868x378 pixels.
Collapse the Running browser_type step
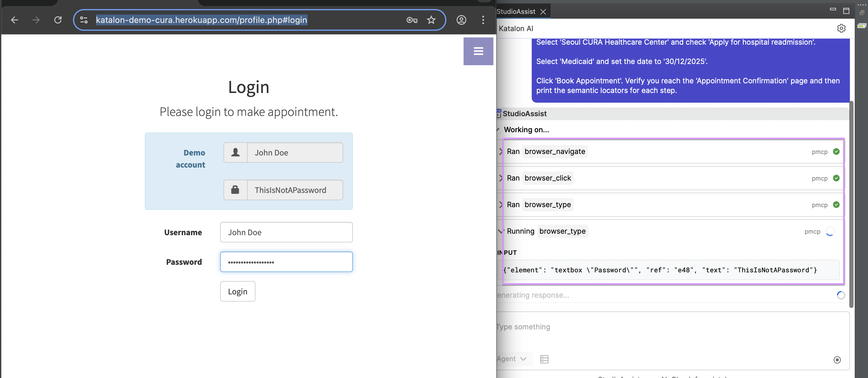501,231
